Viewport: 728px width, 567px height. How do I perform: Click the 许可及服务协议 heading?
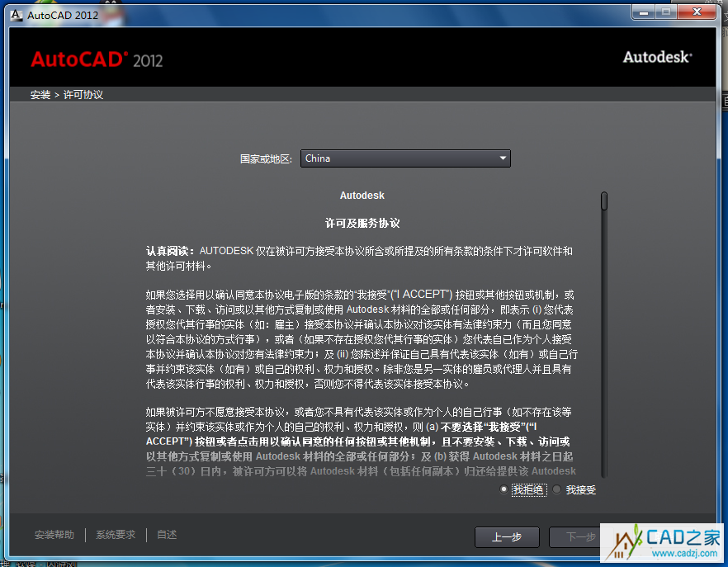pyautogui.click(x=362, y=224)
